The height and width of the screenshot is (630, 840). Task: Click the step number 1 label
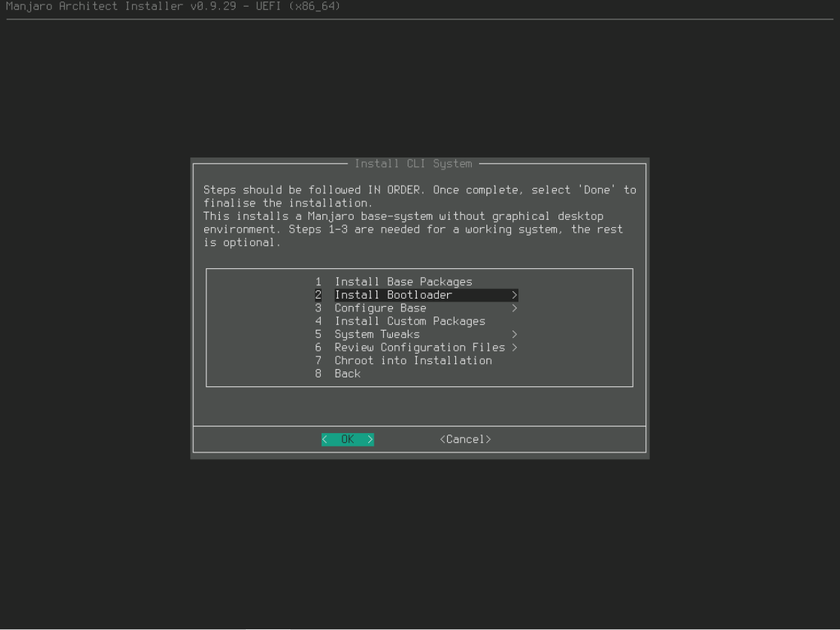(318, 282)
